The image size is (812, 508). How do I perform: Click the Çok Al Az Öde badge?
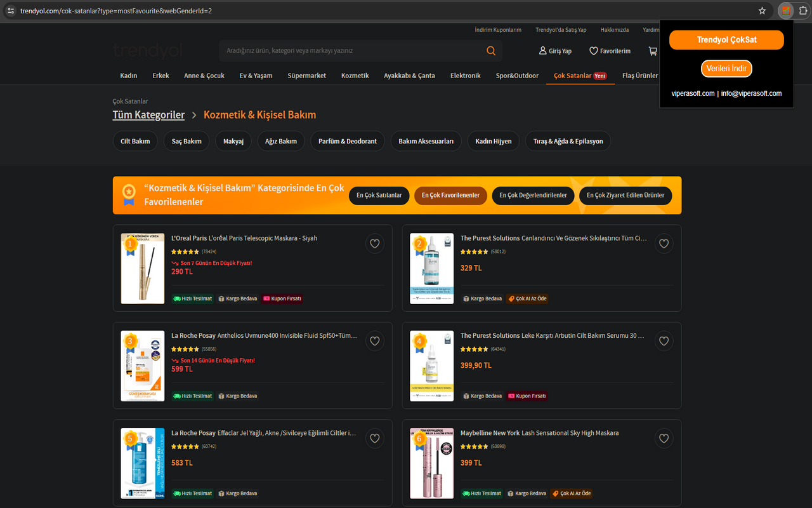point(527,298)
